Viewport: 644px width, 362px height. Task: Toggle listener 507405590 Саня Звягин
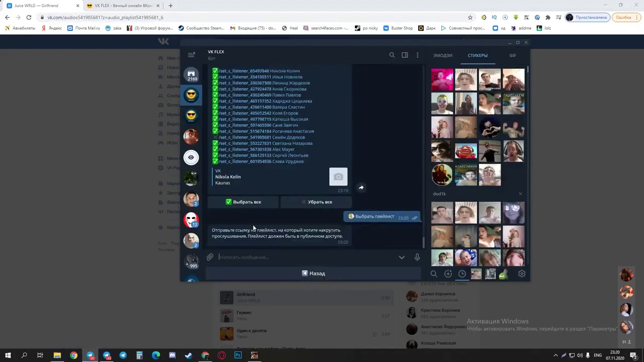click(245, 125)
